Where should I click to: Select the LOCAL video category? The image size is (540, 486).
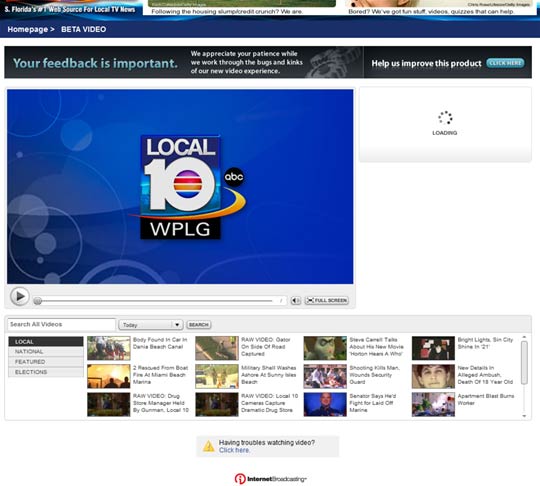(x=46, y=342)
